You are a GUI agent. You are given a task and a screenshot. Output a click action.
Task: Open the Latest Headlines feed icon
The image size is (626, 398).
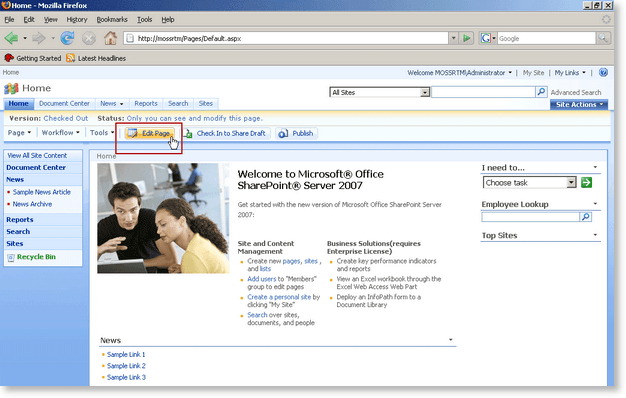tap(71, 58)
